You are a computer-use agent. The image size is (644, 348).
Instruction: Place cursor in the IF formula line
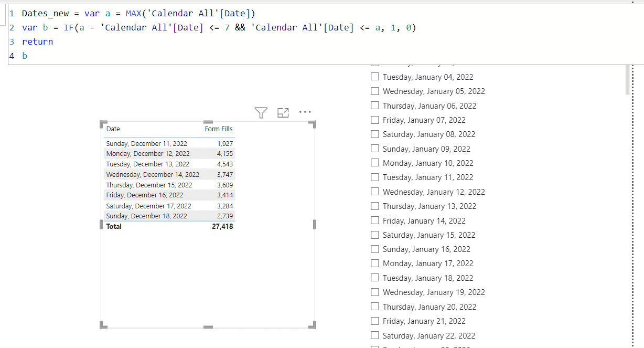[219, 27]
